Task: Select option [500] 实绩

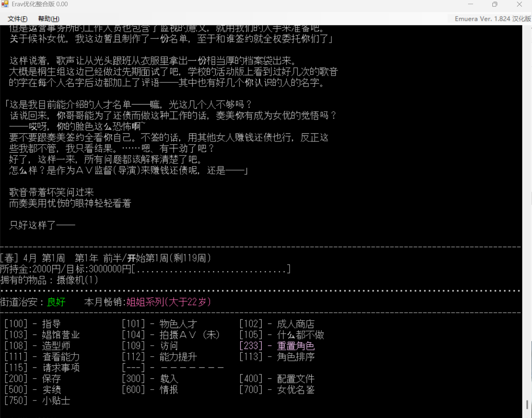Action: click(x=33, y=390)
